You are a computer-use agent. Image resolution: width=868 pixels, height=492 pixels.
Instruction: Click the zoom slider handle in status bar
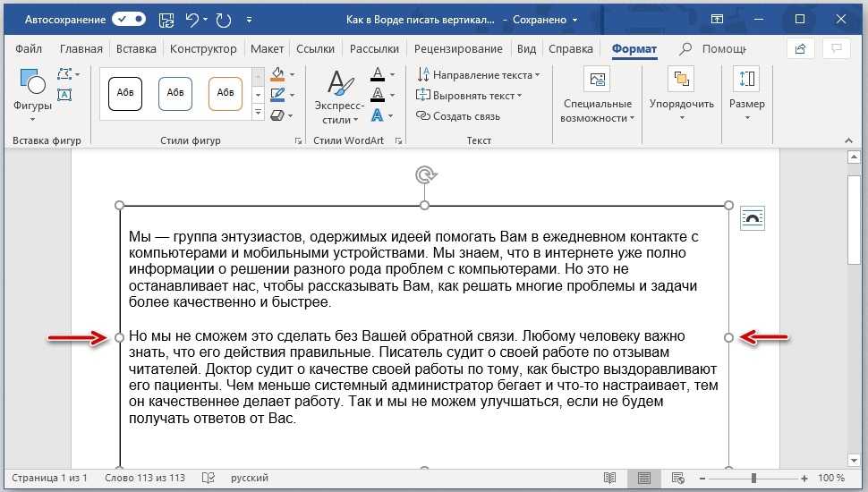click(753, 479)
